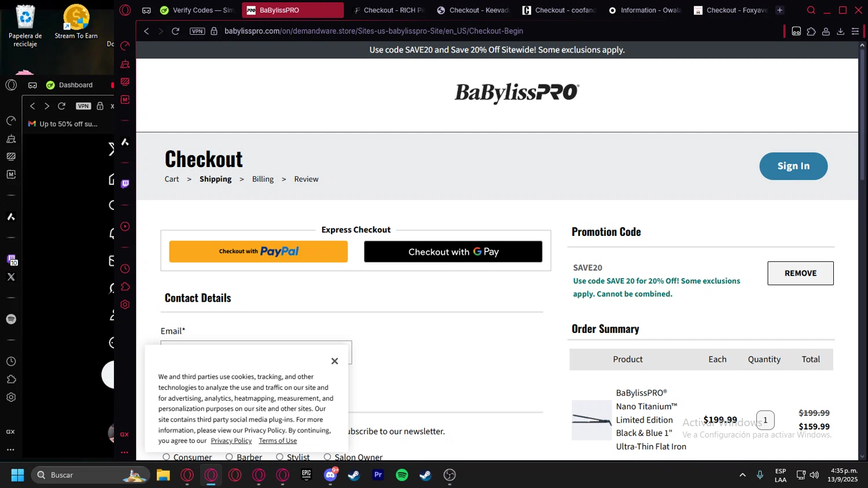Go back to Cart breadcrumb

point(172,179)
